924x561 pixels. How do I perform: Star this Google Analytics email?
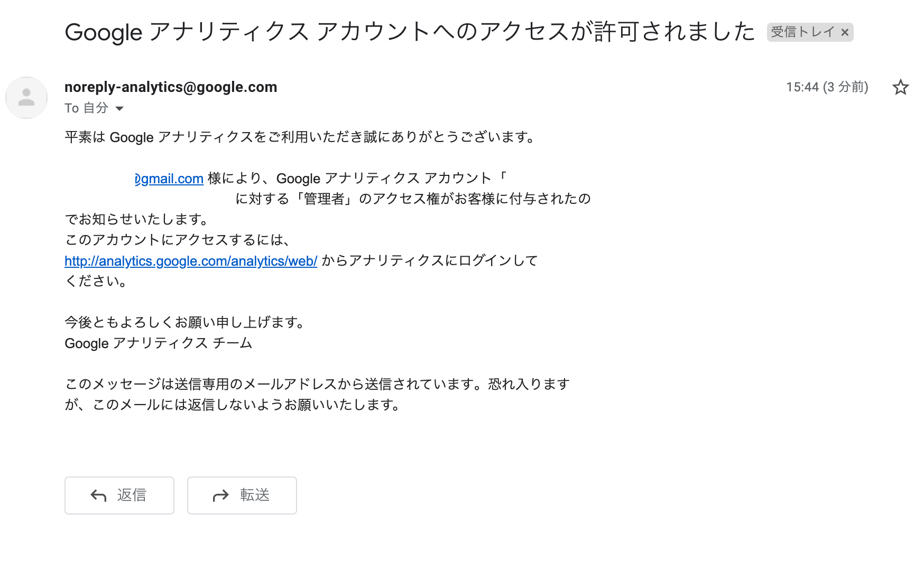pos(900,87)
